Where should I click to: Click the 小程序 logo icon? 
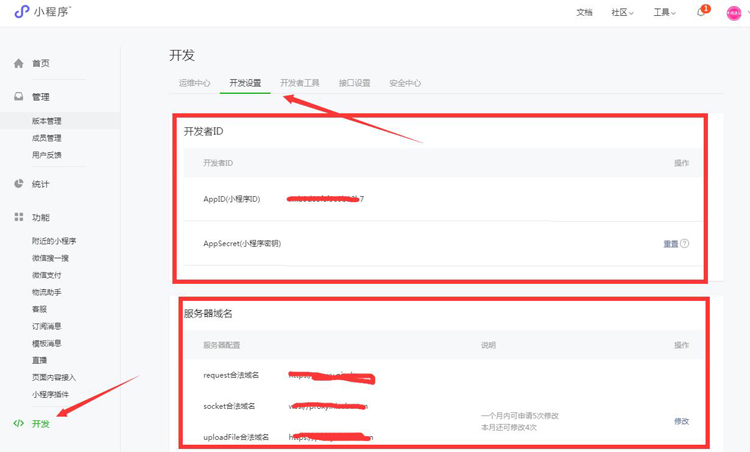pos(21,12)
